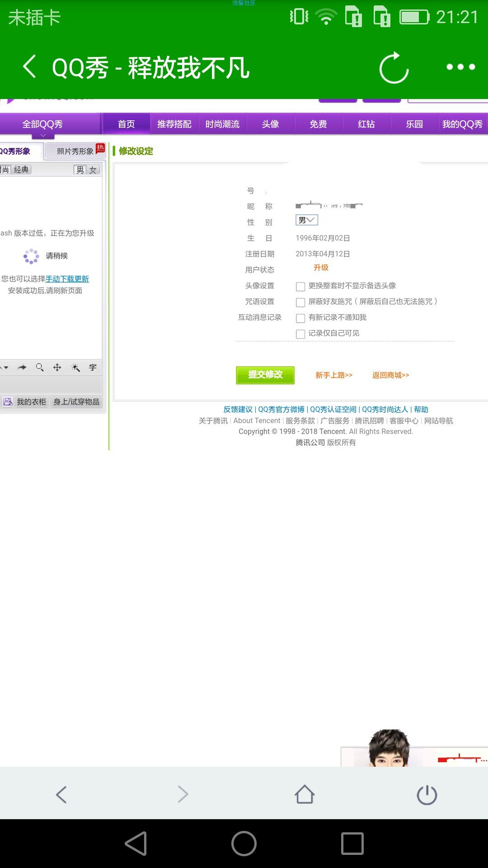The image size is (488, 868).
Task: Open the 关于腾讯 footer link
Action: (x=213, y=420)
